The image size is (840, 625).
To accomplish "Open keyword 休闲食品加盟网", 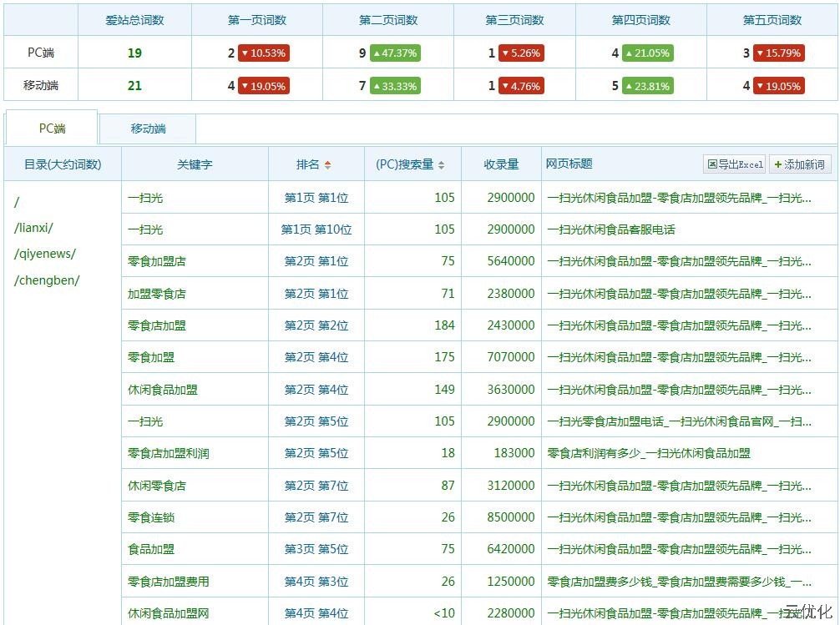I will [168, 613].
